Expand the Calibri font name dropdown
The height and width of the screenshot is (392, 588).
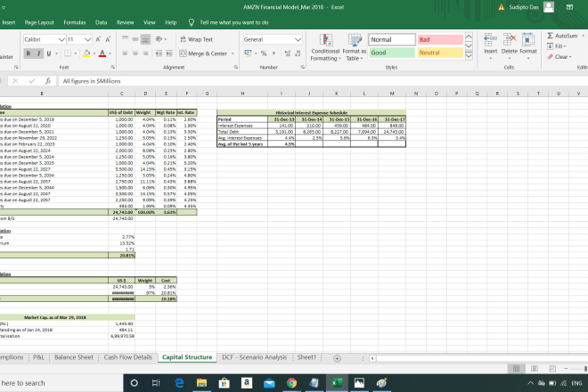click(x=61, y=40)
